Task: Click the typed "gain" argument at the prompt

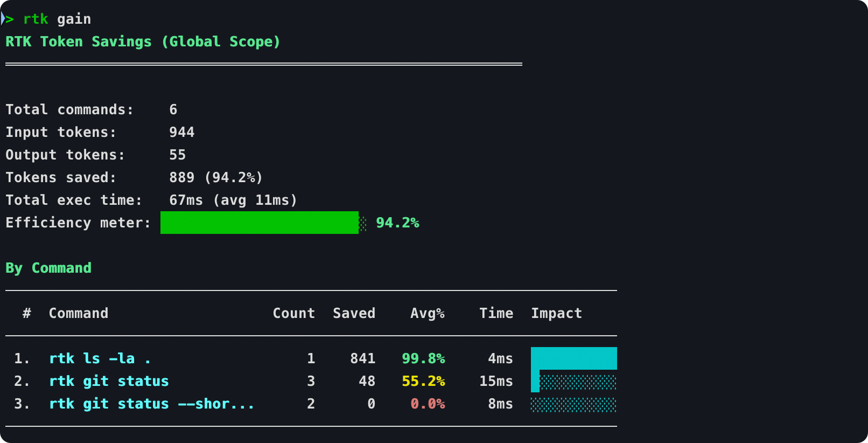Action: click(x=74, y=19)
